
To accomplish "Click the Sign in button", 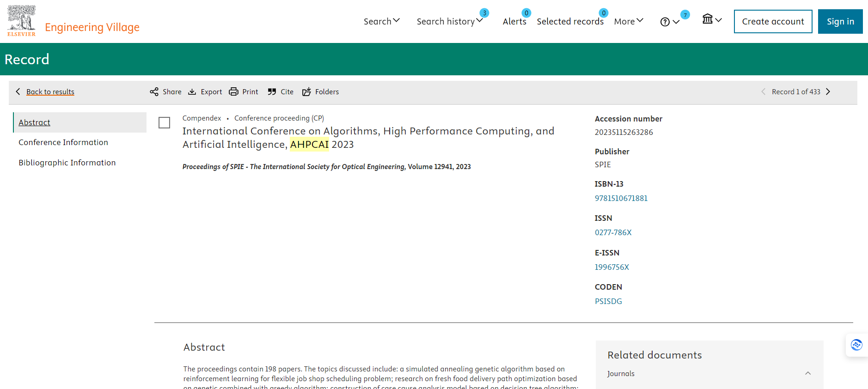I will click(x=840, y=21).
